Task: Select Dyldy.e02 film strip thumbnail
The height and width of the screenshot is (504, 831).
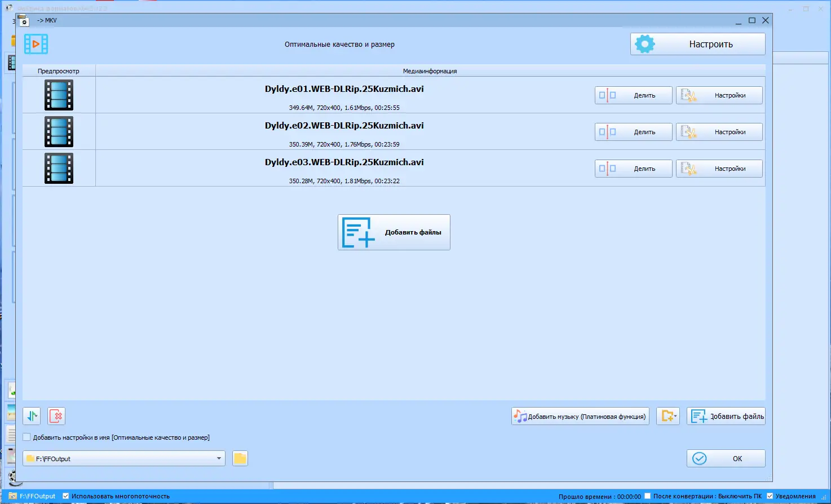Action: coord(59,131)
